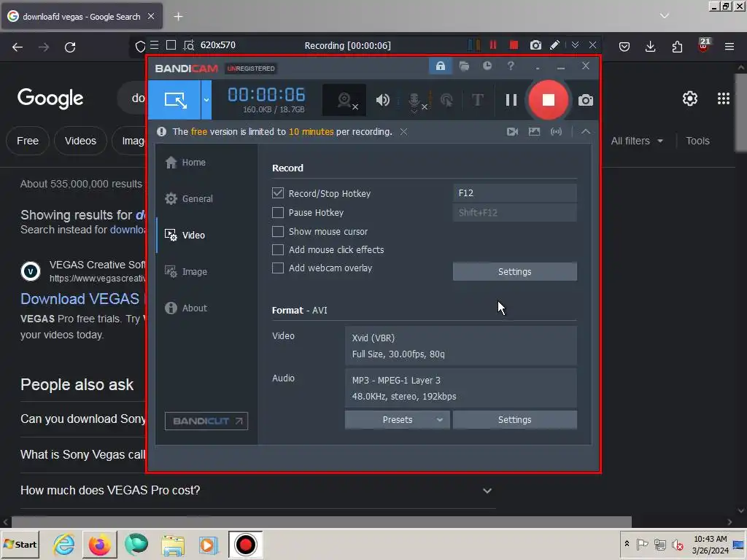Image resolution: width=747 pixels, height=560 pixels.
Task: Launch the BANDICUT link button
Action: (x=206, y=421)
